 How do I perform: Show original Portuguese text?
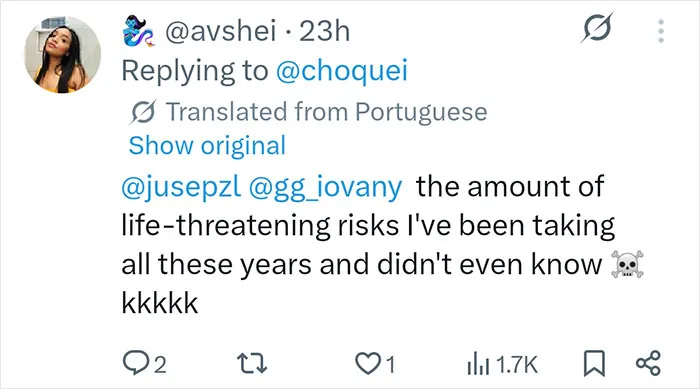coord(207,146)
